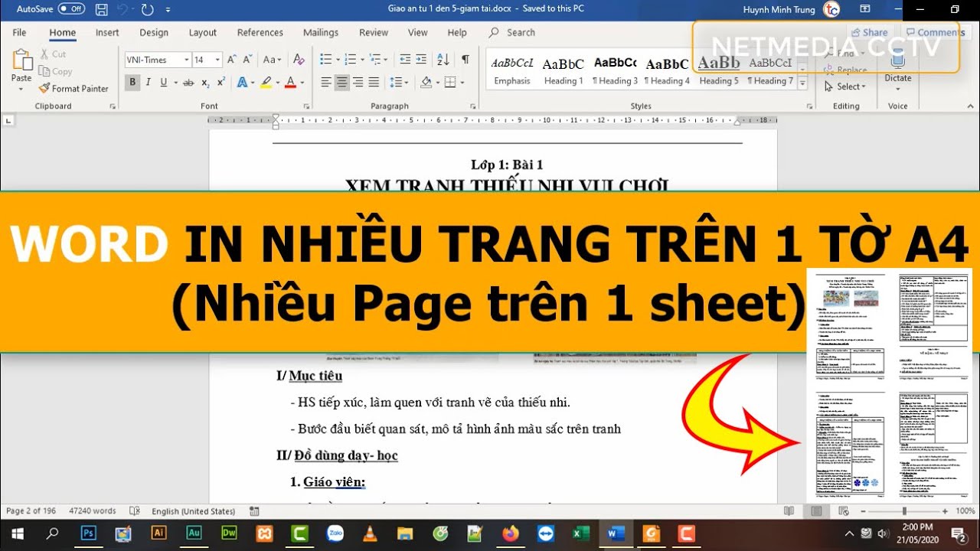This screenshot has width=980, height=551.
Task: Decrease paragraph indent
Action: [405, 60]
